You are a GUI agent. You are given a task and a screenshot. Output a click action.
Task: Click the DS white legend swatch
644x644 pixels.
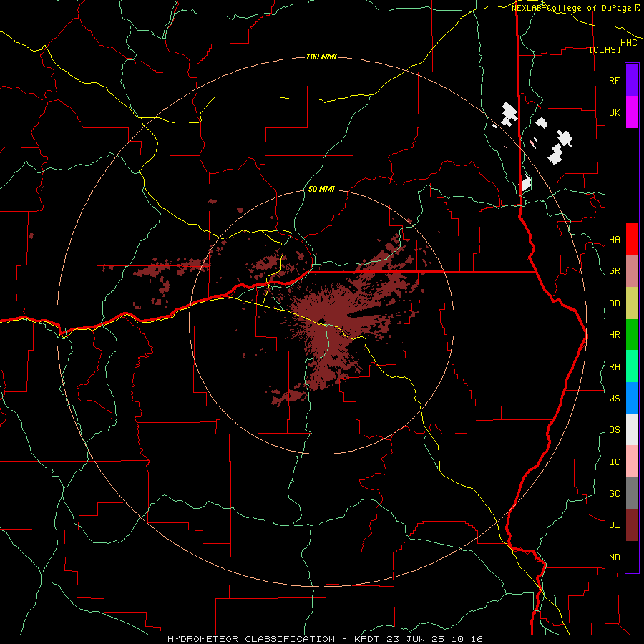point(632,429)
